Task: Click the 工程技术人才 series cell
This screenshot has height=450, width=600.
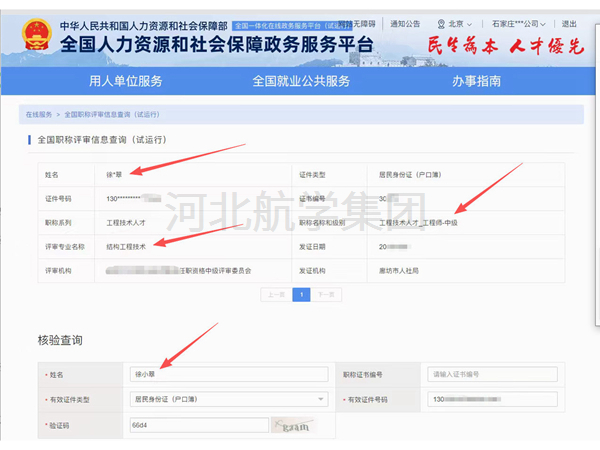Action: click(x=126, y=223)
